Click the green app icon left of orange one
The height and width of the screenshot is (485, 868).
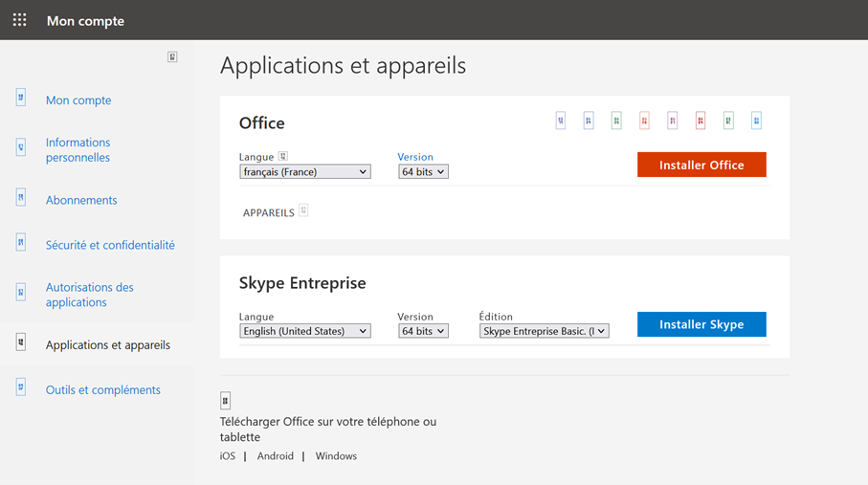click(616, 121)
